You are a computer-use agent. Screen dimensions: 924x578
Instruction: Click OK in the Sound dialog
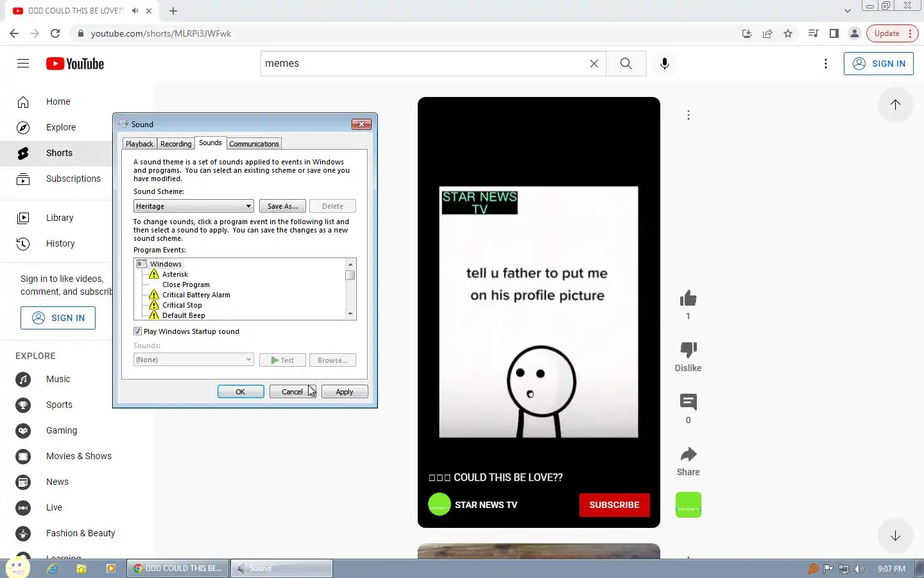point(241,392)
